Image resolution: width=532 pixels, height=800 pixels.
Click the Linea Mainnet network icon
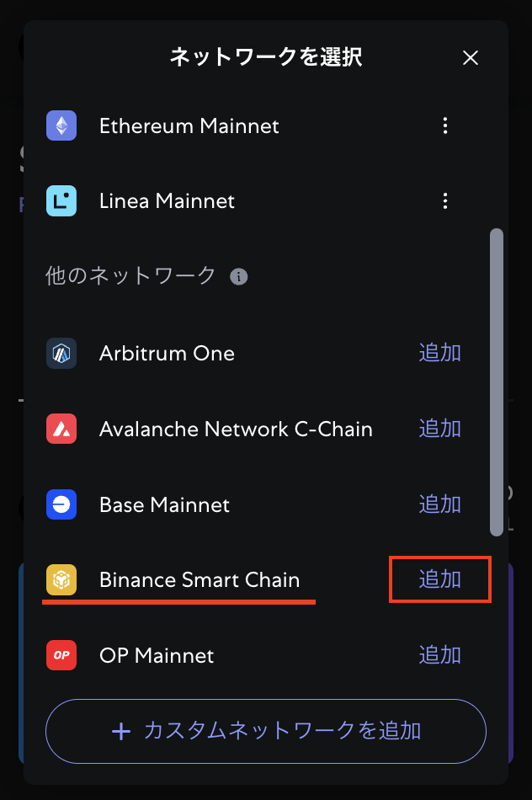click(61, 201)
